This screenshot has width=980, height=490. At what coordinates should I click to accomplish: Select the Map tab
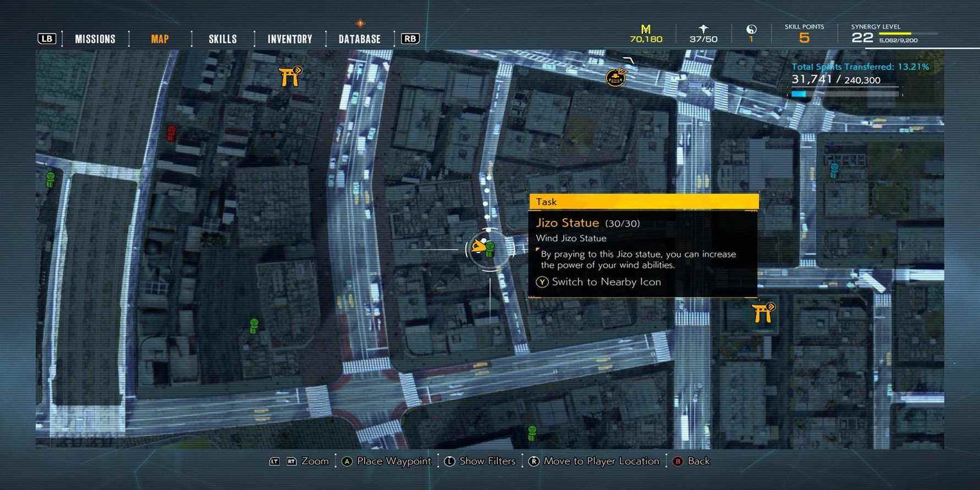click(160, 39)
